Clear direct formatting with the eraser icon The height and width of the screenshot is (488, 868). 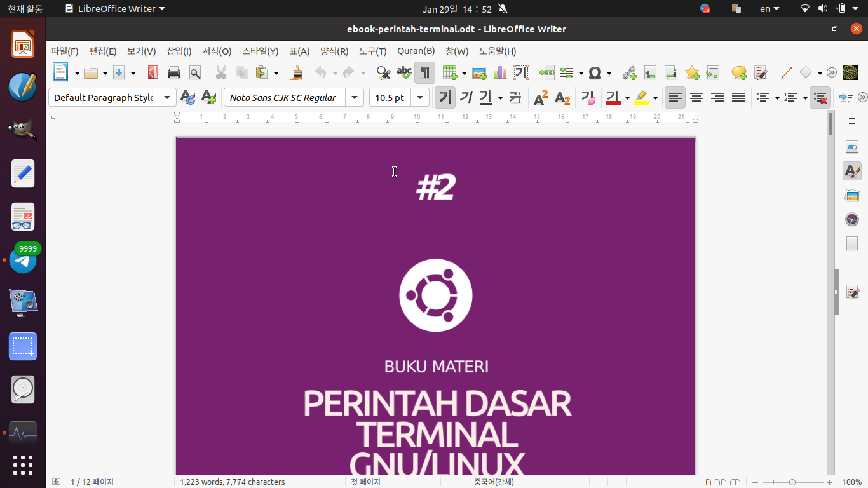point(588,97)
